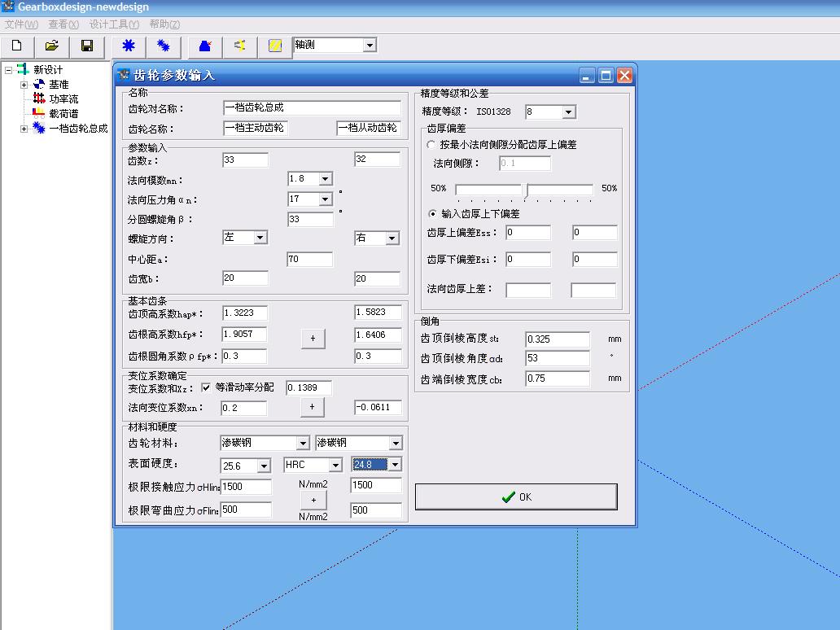Image resolution: width=840 pixels, height=630 pixels.
Task: Click the 齿顶倒棱角度 field showing 53
Action: tap(558, 358)
